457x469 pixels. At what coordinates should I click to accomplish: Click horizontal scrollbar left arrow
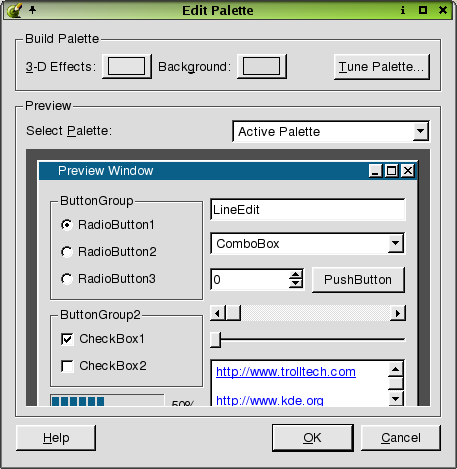218,313
